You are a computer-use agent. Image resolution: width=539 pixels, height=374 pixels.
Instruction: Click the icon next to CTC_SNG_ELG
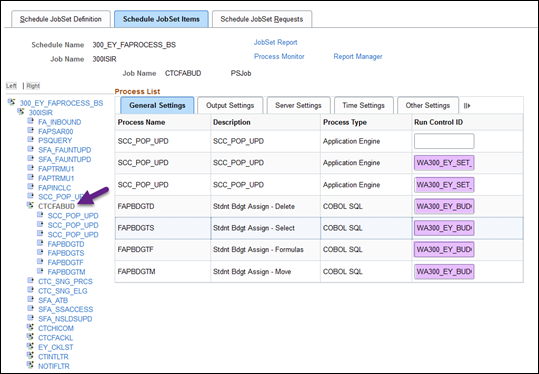pyautogui.click(x=31, y=290)
